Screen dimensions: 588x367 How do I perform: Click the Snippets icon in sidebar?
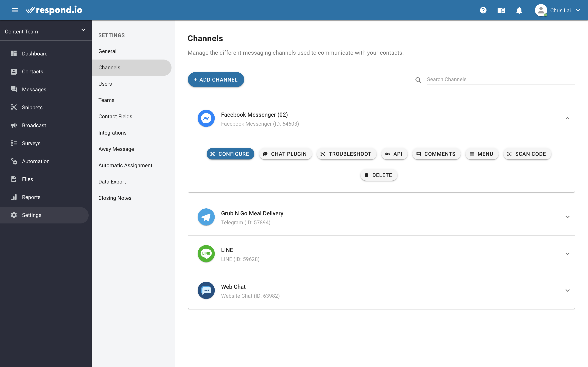click(x=13, y=107)
